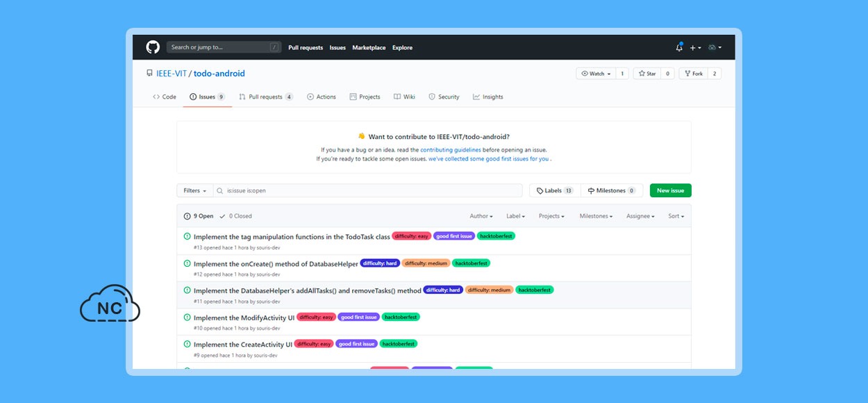
Task: Click 'hacktoberfest' label on the addAllTasks() issue
Action: [x=535, y=290]
